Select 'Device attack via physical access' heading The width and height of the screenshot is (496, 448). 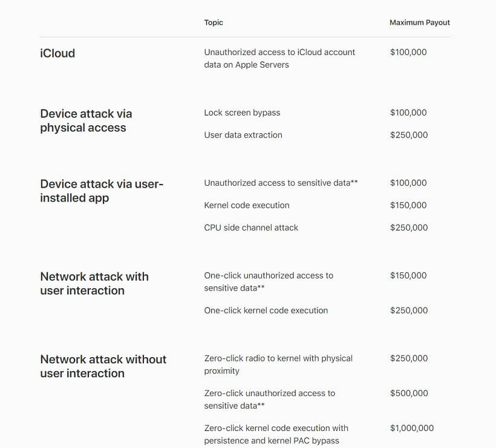point(85,120)
